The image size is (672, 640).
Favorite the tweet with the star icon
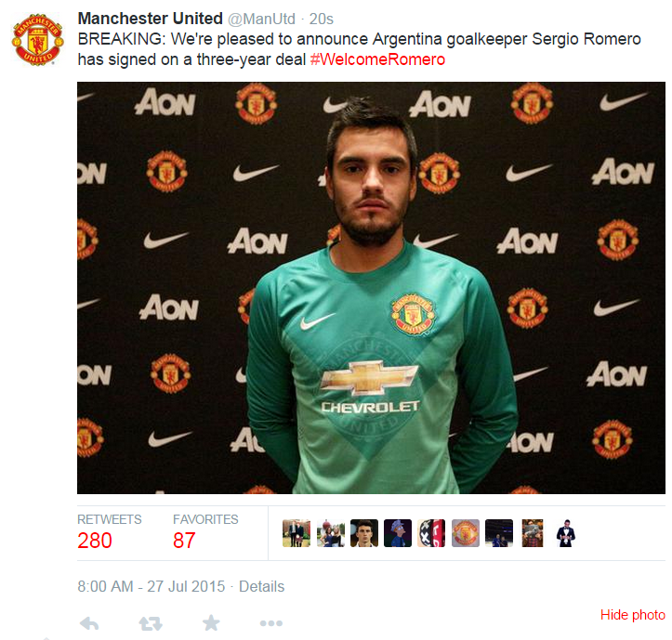(x=211, y=623)
